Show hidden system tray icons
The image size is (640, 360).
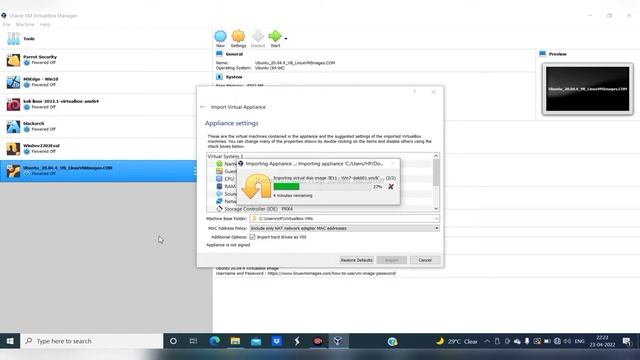tap(487, 341)
